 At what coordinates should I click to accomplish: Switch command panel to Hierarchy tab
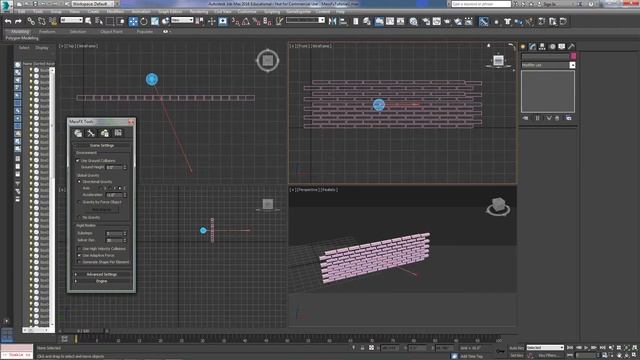542,47
